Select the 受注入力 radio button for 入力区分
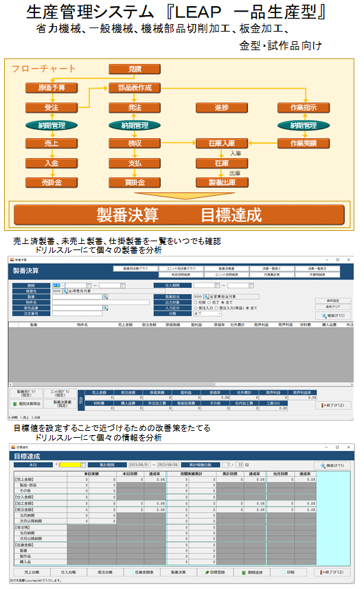Image resolution: width=364 pixels, height=589 pixels. point(196,308)
